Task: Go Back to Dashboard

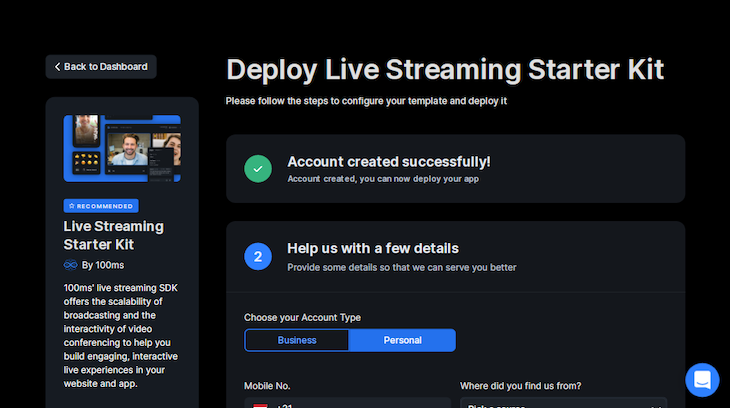Action: click(x=101, y=67)
